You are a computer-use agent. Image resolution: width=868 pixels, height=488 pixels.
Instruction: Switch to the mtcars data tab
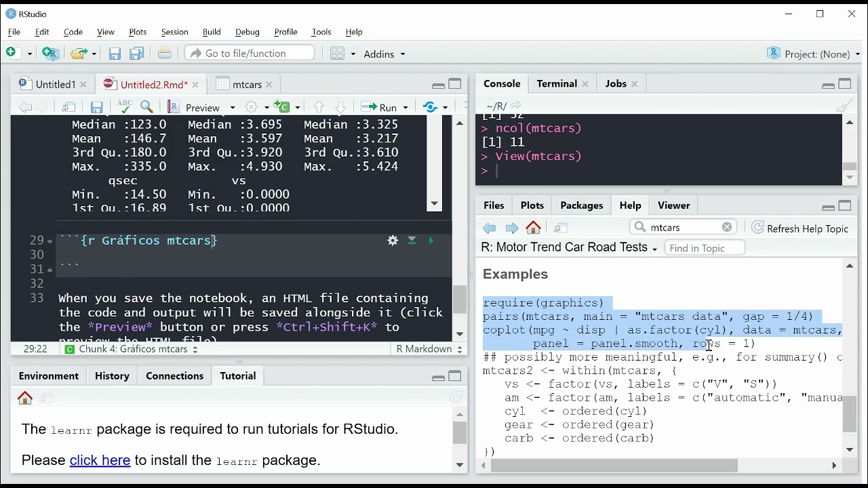pos(247,85)
